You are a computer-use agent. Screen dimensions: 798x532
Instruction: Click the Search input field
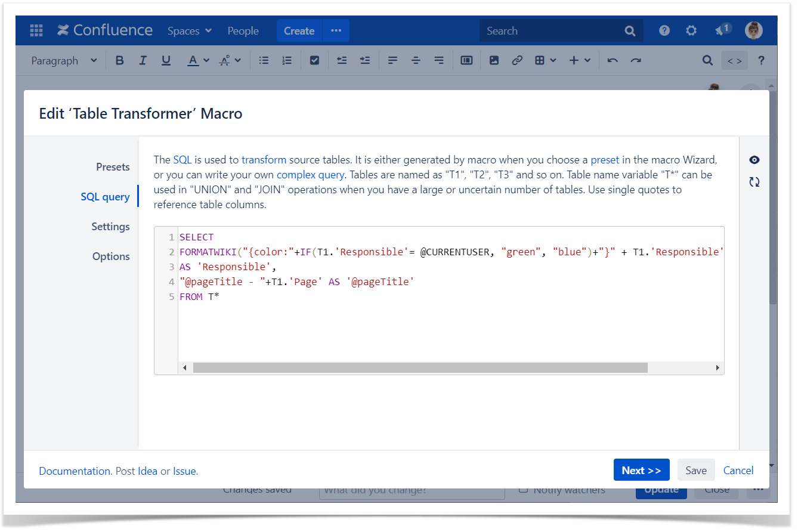(552, 30)
